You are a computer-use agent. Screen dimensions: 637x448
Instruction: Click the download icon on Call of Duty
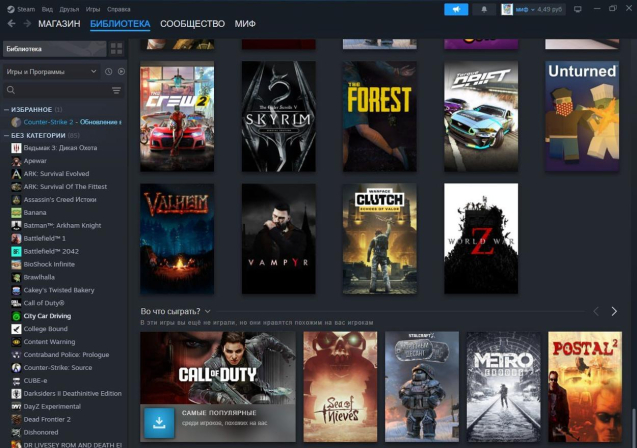click(x=156, y=421)
